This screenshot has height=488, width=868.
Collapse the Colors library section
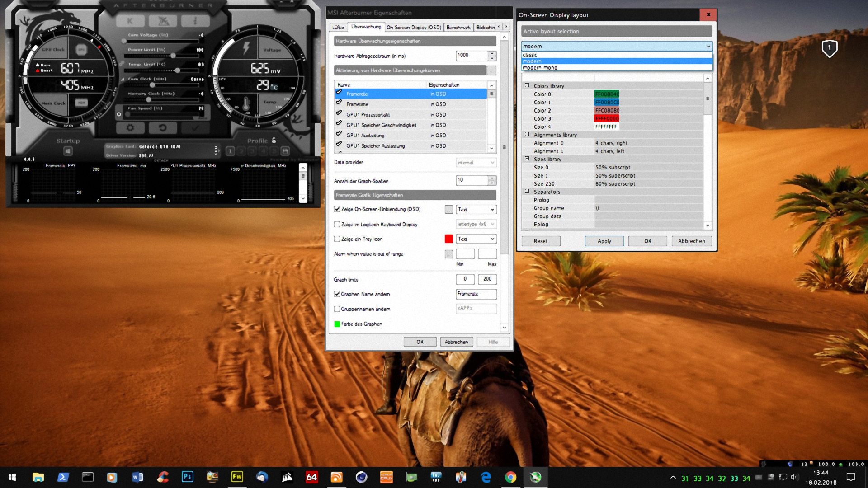527,85
